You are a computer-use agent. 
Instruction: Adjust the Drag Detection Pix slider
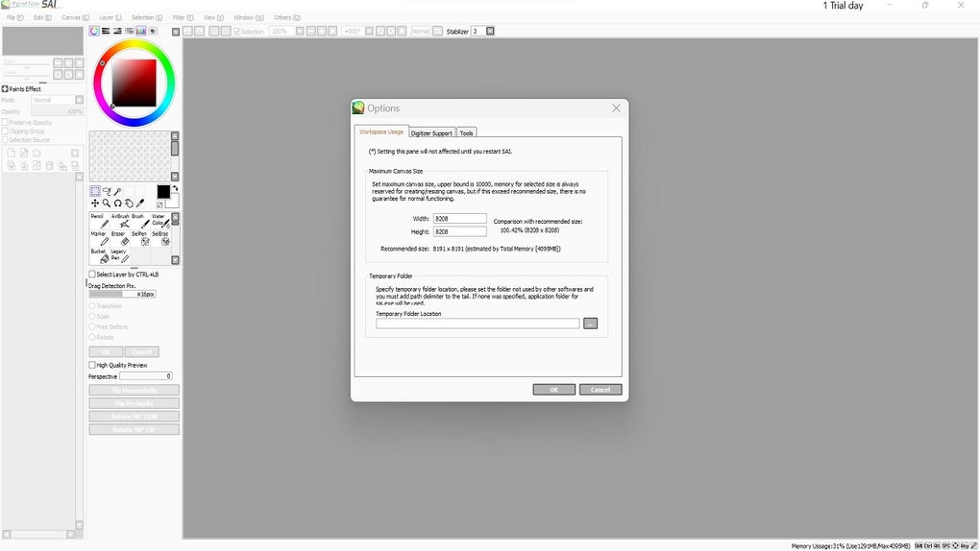[123, 294]
